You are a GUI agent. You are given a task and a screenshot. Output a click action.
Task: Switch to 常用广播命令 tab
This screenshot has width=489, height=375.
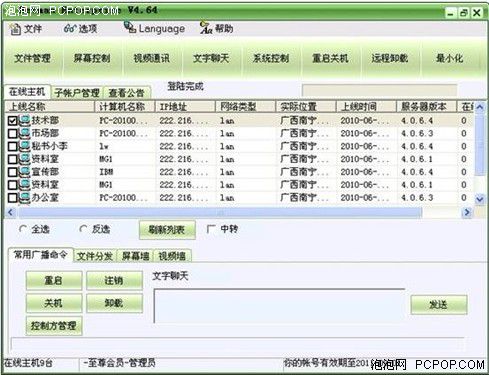(x=40, y=255)
